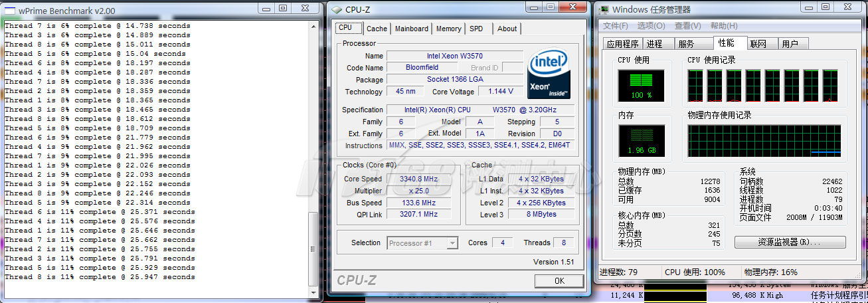Open the Memory tab in CPU-Z
The height and width of the screenshot is (303, 868).
tap(449, 29)
